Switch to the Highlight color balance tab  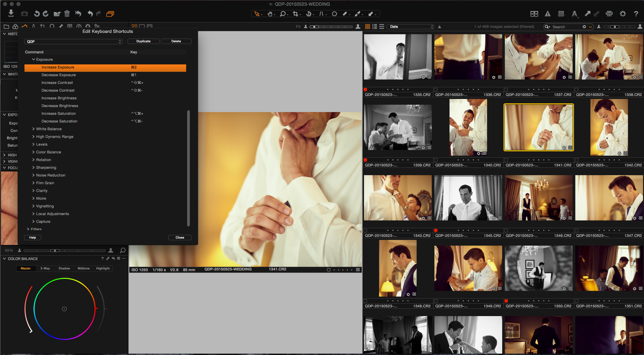(103, 268)
